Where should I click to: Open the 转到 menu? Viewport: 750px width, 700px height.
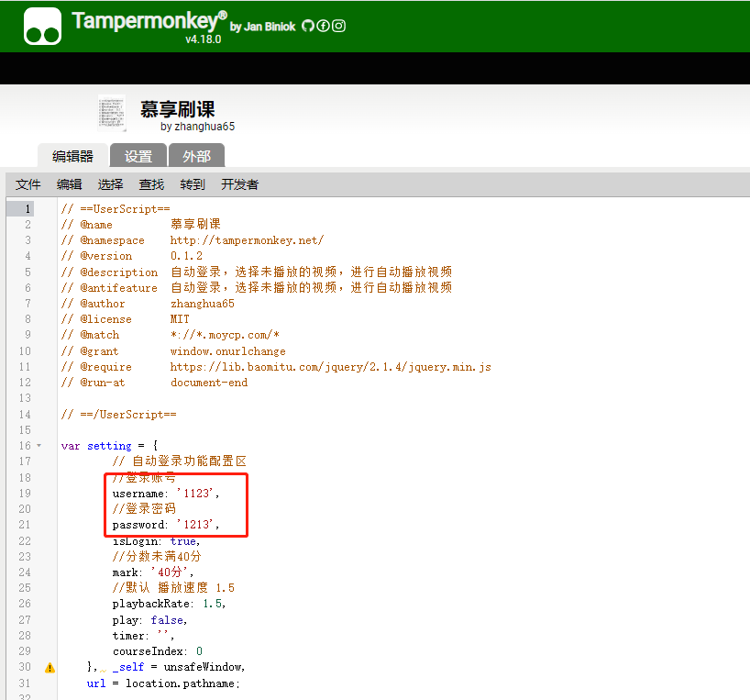click(193, 184)
